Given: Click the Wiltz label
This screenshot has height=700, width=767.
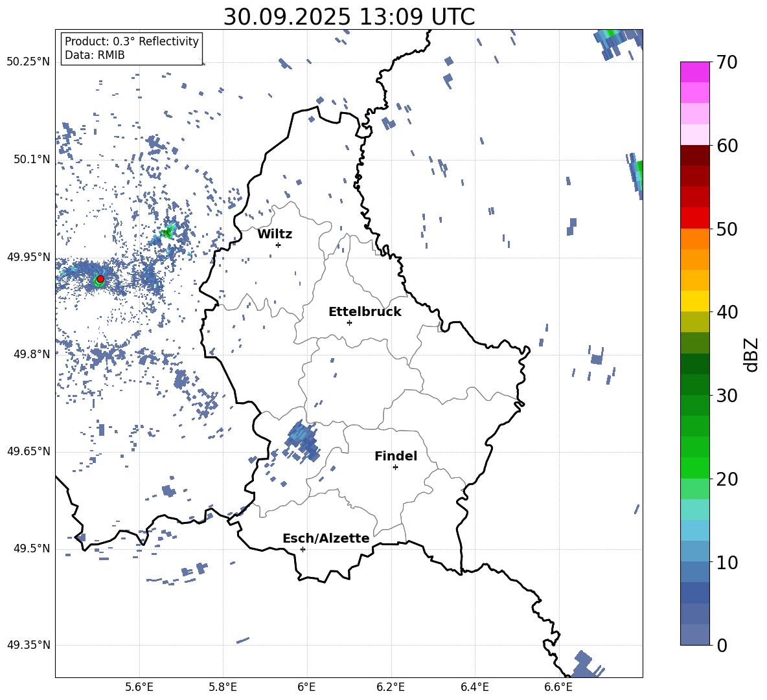Looking at the screenshot, I should pos(275,234).
